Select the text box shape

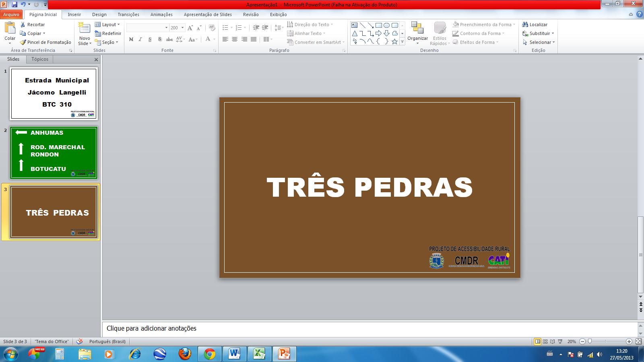(355, 25)
